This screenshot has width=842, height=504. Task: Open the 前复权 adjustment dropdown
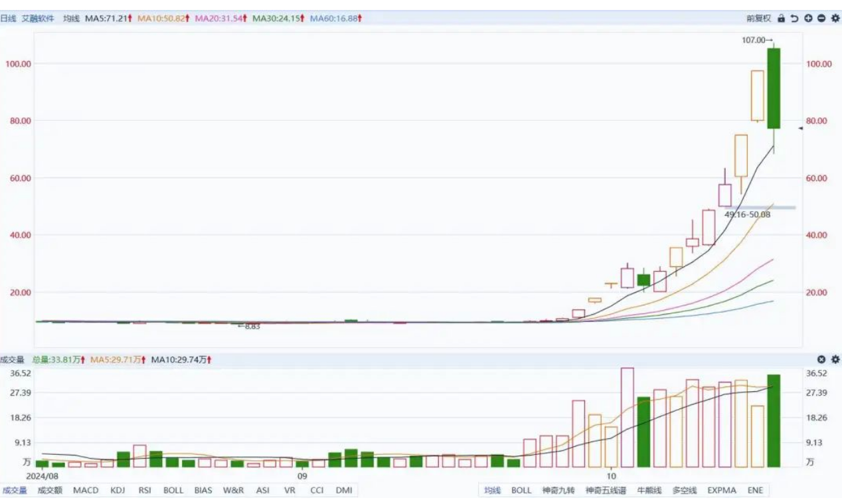[758, 19]
